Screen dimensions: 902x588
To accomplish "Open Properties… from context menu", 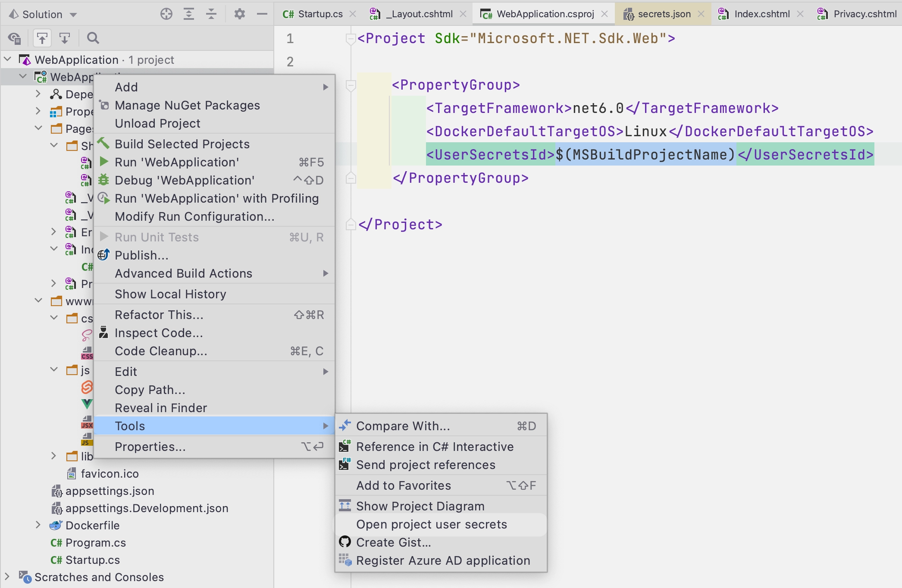I will pyautogui.click(x=214, y=447).
